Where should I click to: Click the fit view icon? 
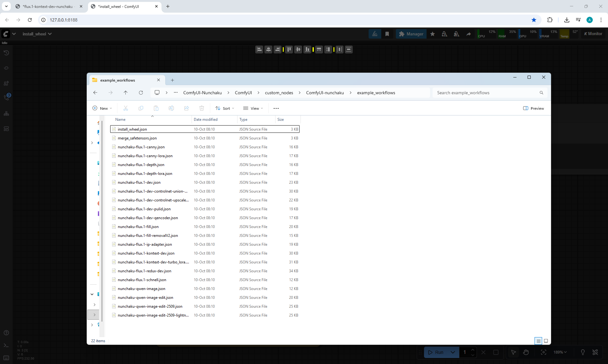click(543, 352)
